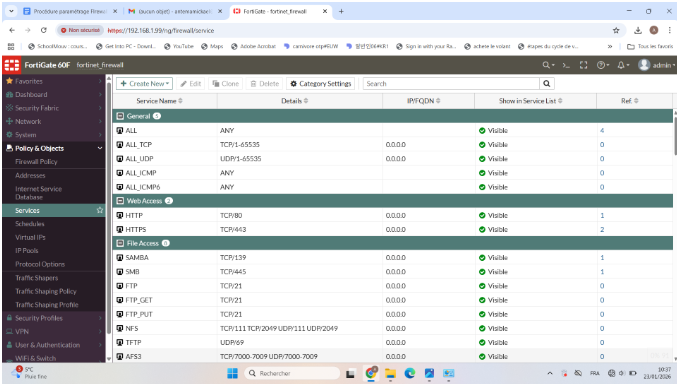Collapse the File Access category group

120,243
